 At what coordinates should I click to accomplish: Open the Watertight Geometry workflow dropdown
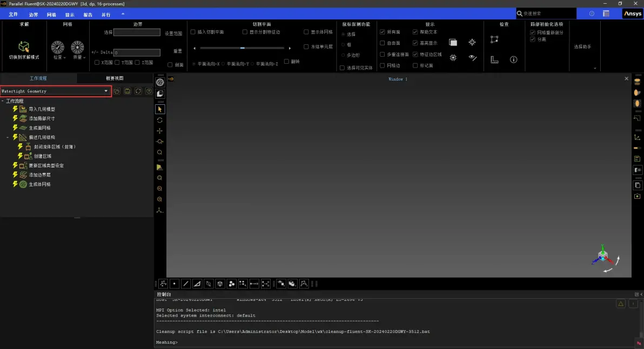pyautogui.click(x=55, y=91)
